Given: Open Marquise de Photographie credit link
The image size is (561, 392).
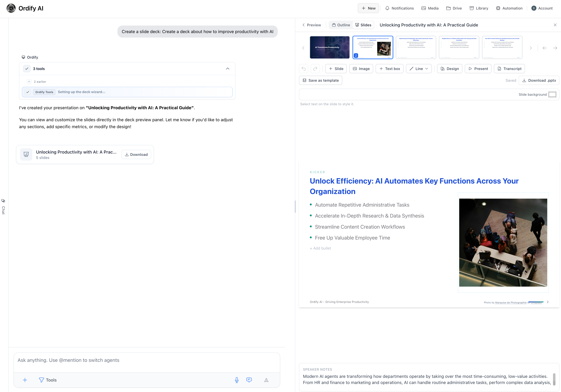Looking at the screenshot, I should point(511,303).
